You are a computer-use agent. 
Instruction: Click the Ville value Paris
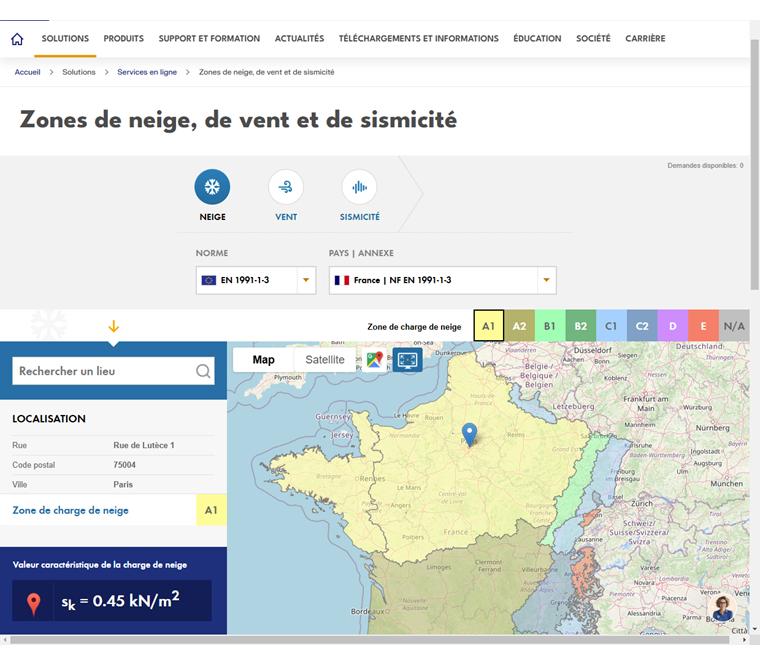tap(123, 485)
